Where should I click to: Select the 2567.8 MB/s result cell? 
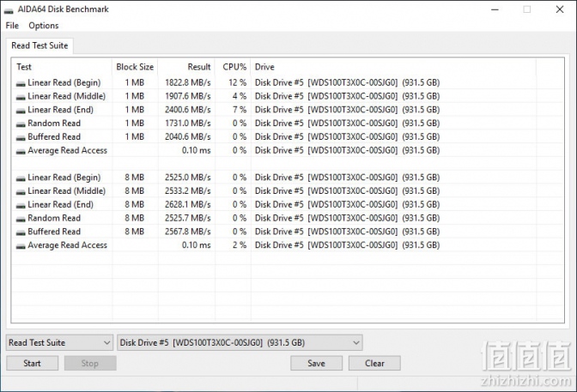tap(188, 232)
